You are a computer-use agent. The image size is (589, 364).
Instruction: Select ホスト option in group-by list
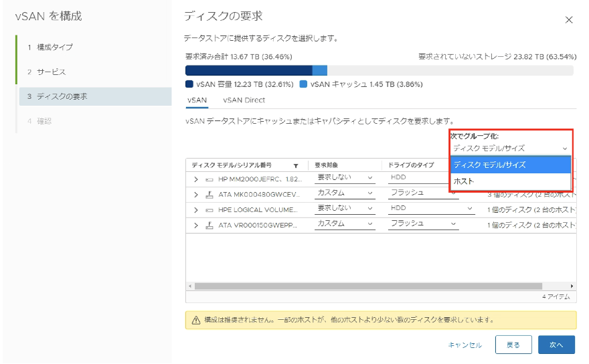(510, 181)
